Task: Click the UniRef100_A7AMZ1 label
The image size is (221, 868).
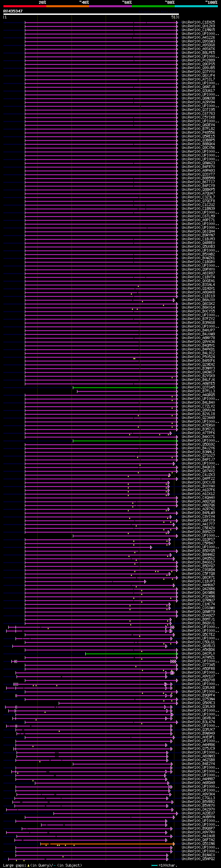Action: 198,657
